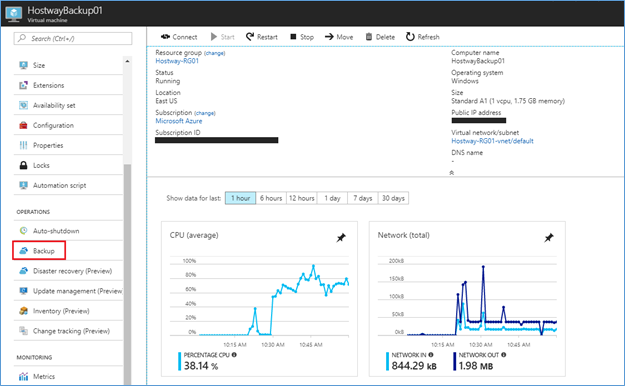Click the Delete trash icon
The width and height of the screenshot is (625, 386).
click(369, 37)
